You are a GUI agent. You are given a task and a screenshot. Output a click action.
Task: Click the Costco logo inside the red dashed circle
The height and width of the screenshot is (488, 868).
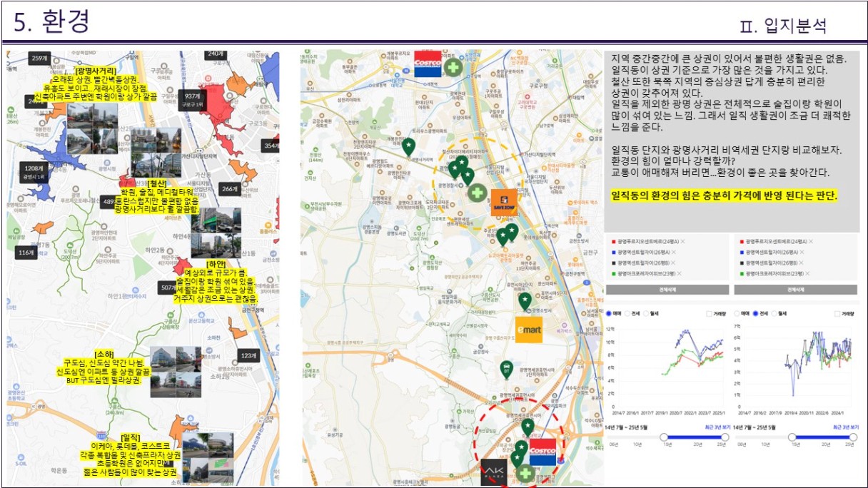(x=542, y=451)
